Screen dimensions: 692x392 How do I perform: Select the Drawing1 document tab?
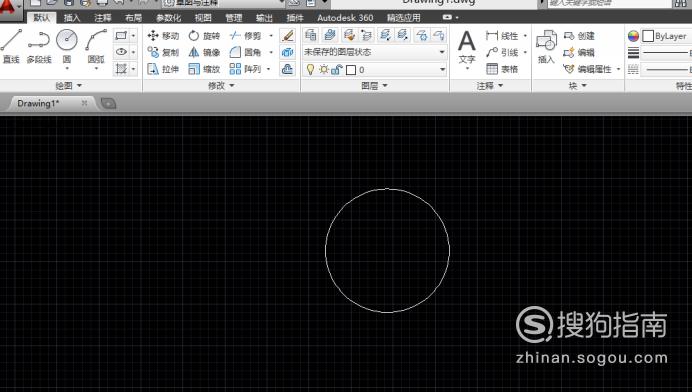pos(38,103)
